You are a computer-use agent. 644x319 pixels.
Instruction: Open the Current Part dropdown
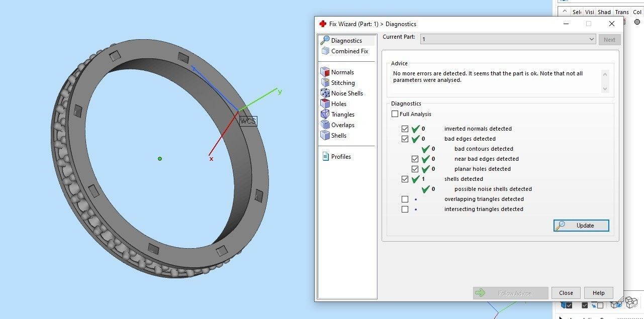[508, 39]
